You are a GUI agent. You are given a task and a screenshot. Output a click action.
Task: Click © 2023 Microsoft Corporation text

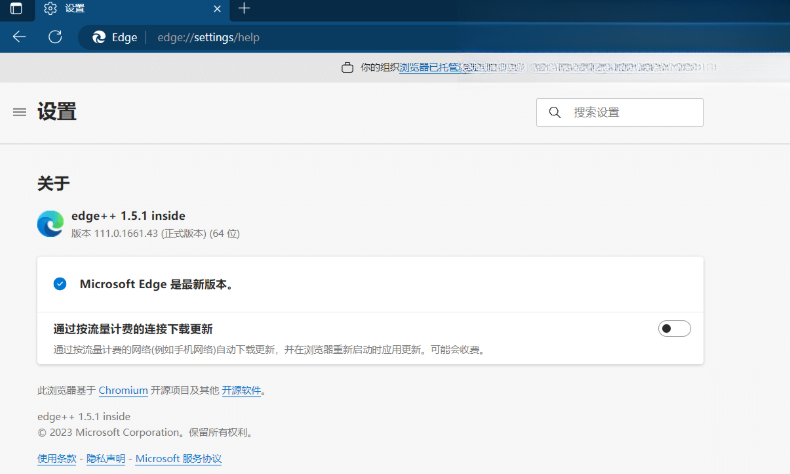[x=145, y=432]
